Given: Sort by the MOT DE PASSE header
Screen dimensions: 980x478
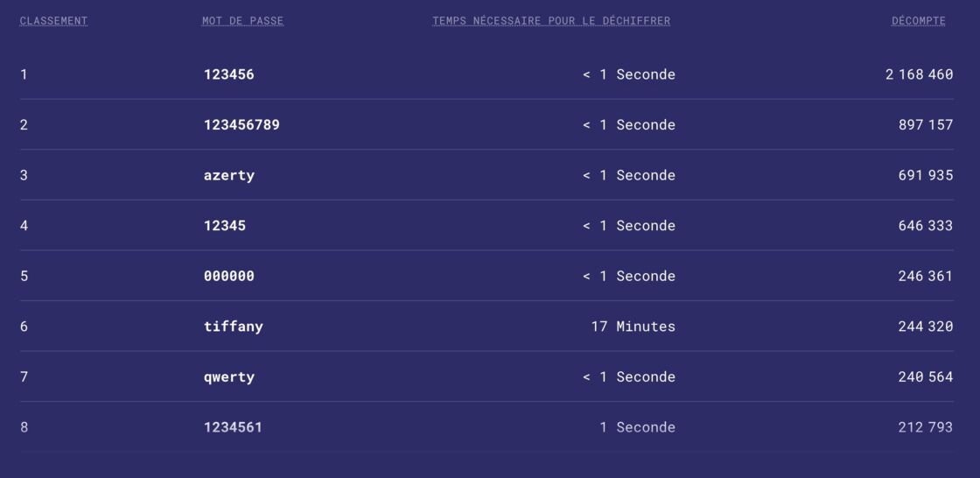Looking at the screenshot, I should pos(242,21).
